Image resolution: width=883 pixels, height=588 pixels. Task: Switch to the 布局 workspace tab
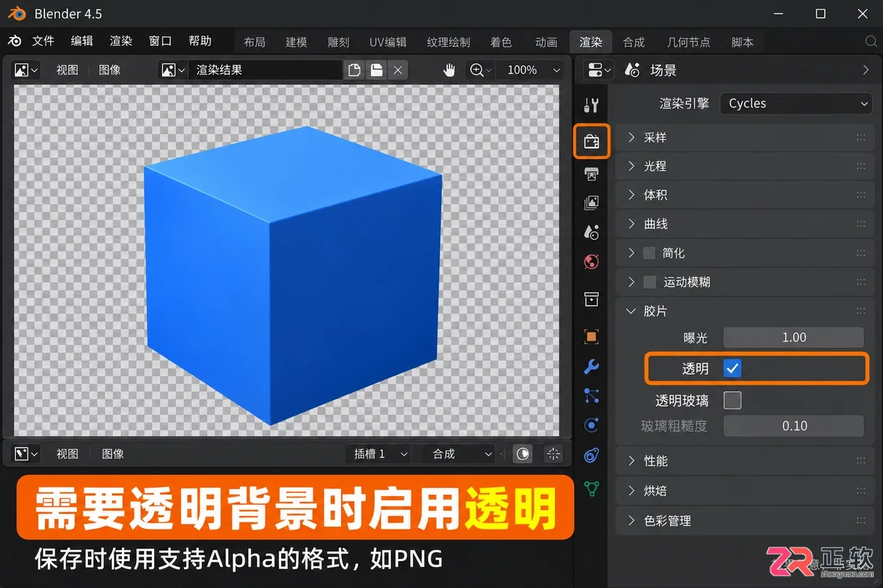point(255,42)
